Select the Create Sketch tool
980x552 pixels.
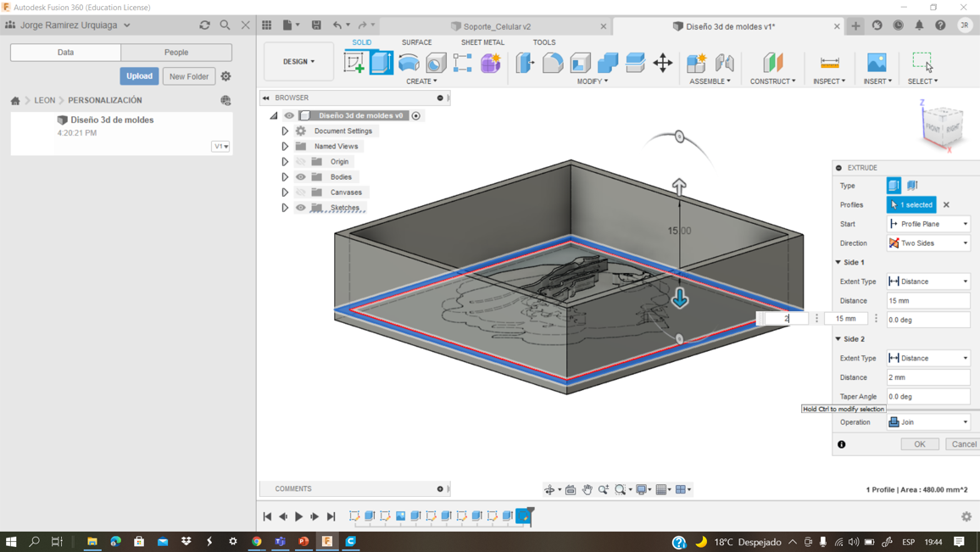click(354, 63)
